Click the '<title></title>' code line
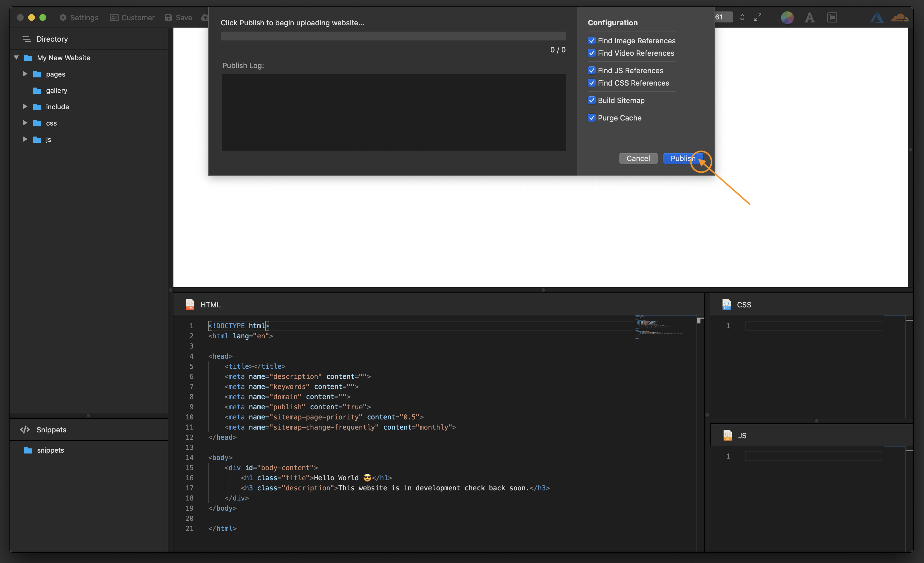Image resolution: width=924 pixels, height=563 pixels. (255, 366)
